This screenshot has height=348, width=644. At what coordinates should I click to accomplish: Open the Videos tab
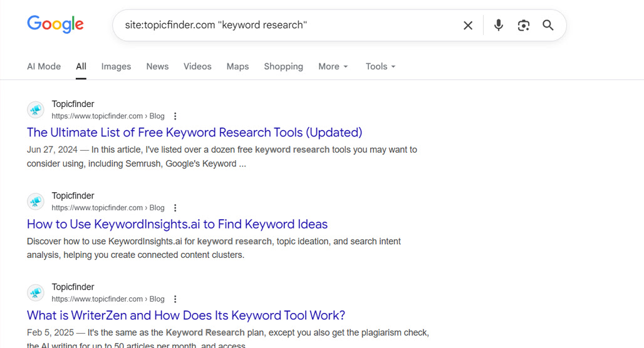point(197,66)
